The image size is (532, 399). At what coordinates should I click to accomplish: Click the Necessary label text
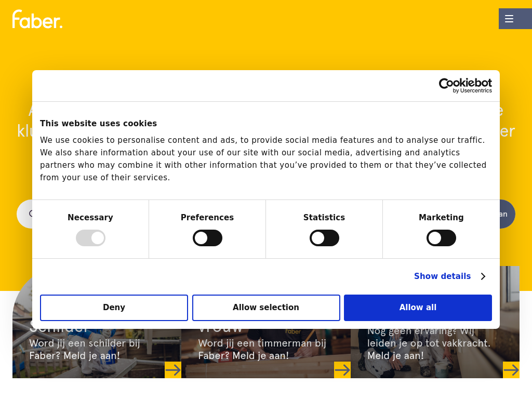[90, 218]
